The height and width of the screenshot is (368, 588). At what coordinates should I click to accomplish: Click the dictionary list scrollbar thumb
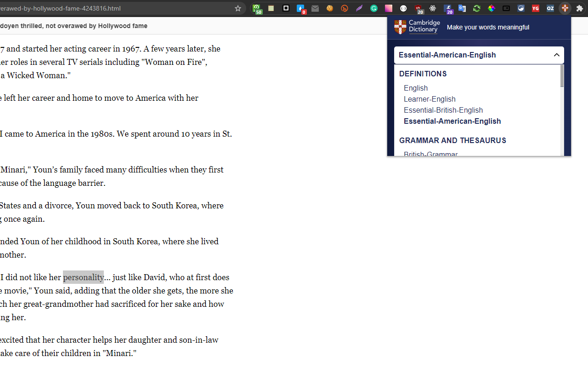(x=562, y=76)
